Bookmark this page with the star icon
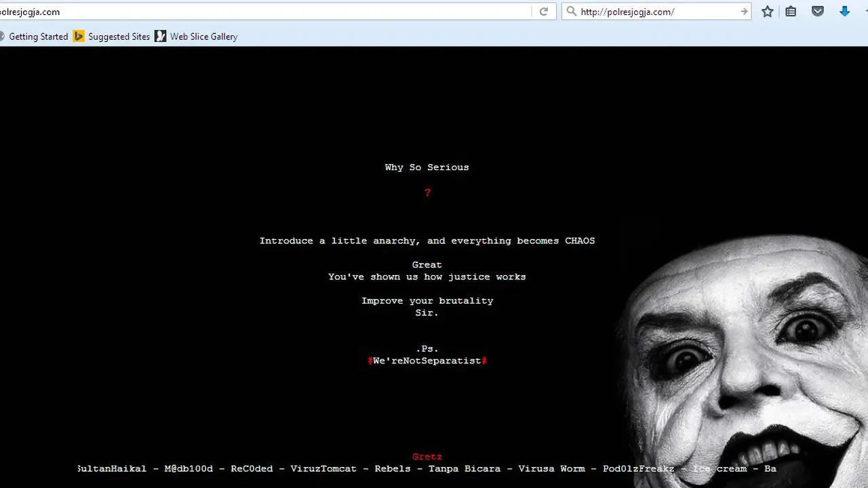 click(x=767, y=12)
